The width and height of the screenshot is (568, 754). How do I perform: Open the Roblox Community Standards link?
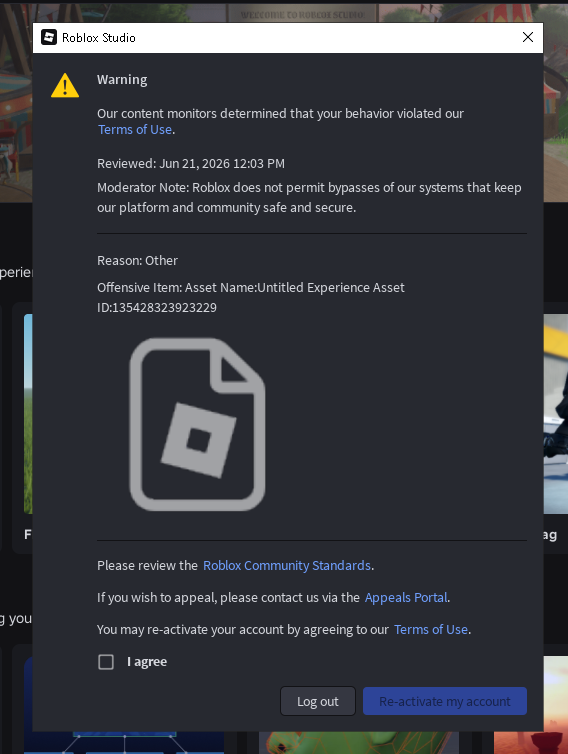coord(287,566)
